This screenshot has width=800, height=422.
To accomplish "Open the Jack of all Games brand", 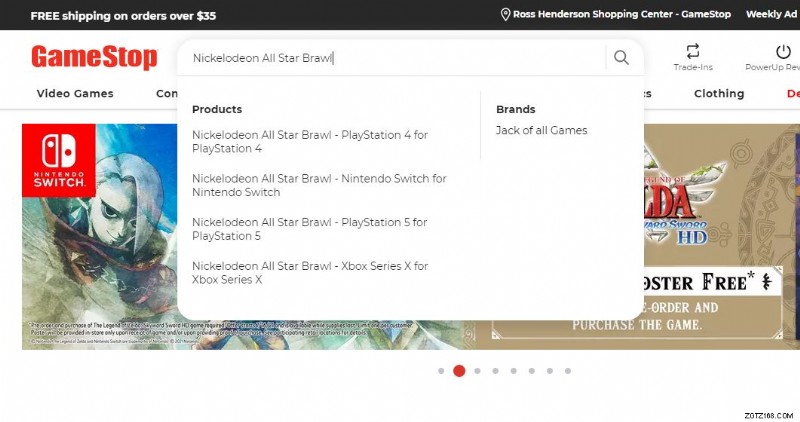I will 541,130.
